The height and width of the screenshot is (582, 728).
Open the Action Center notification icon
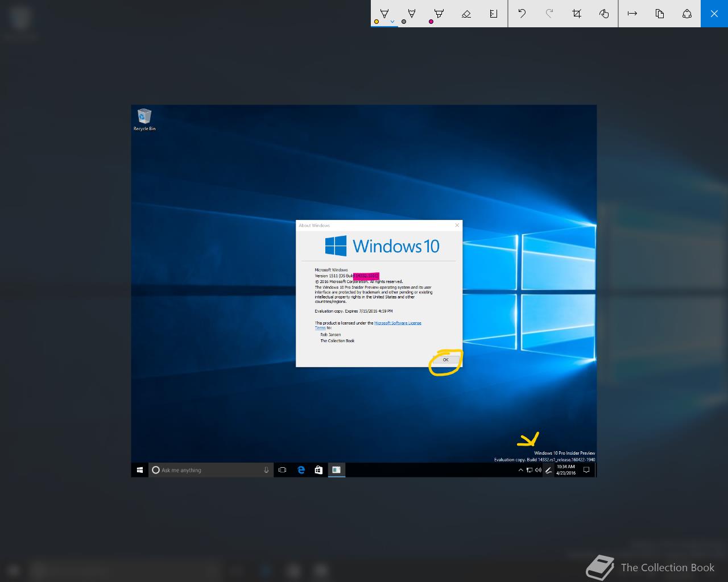pos(586,470)
